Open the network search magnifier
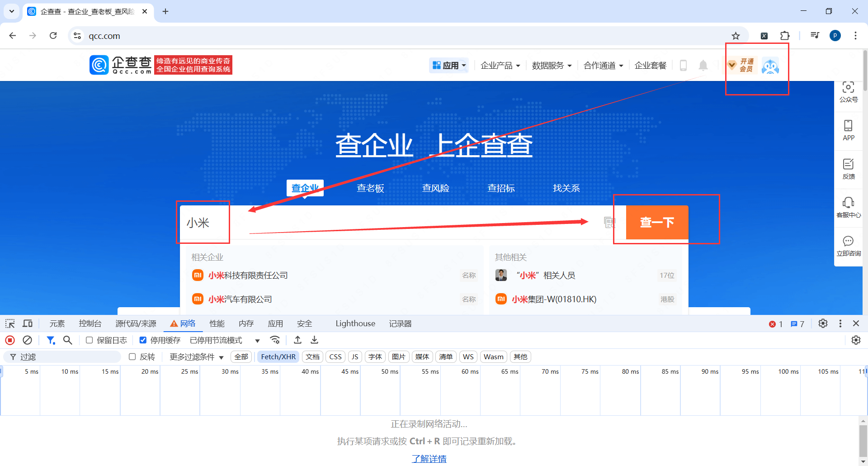868x466 pixels. (x=67, y=340)
